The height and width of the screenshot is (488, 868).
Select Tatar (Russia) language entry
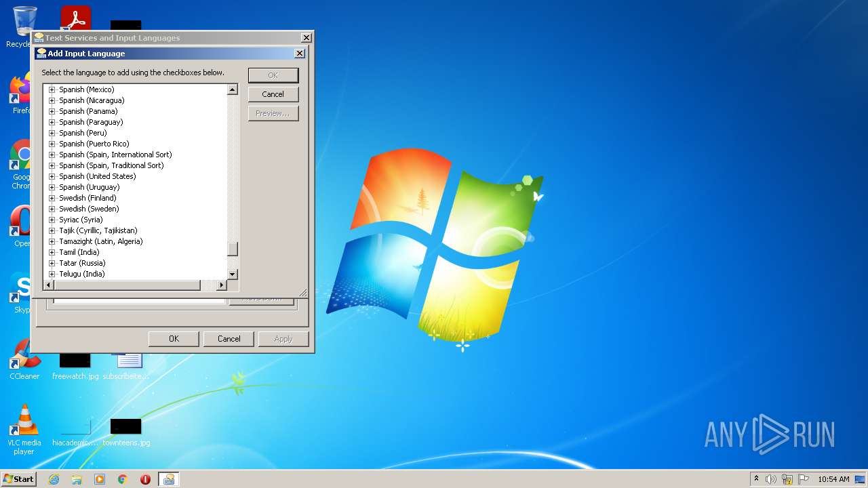coord(82,263)
